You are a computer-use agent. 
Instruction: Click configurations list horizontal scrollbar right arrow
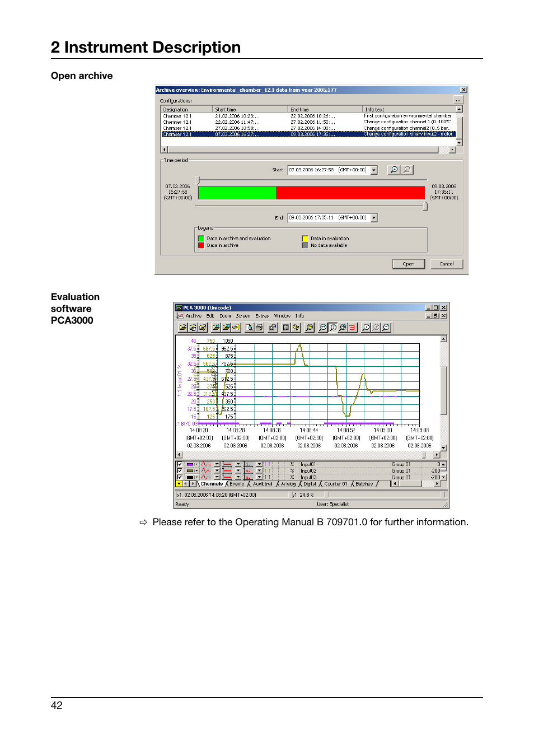(x=452, y=150)
